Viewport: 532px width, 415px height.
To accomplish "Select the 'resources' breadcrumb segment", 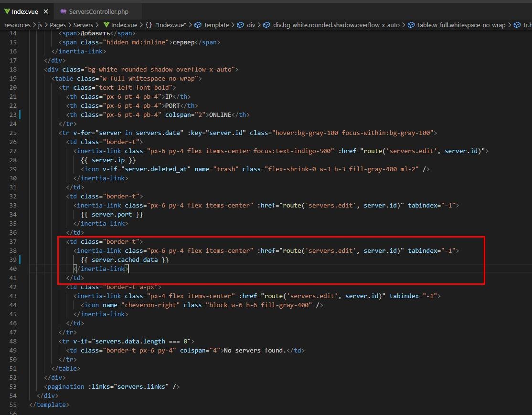I will coord(17,25).
